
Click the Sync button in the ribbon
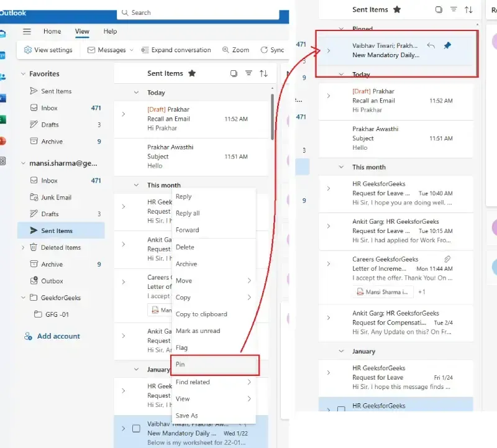click(x=271, y=50)
